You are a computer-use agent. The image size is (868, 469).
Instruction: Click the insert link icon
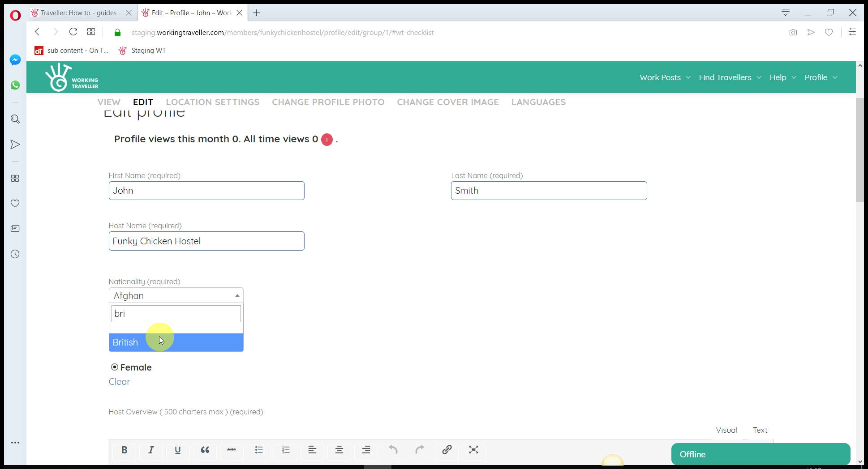tap(447, 450)
